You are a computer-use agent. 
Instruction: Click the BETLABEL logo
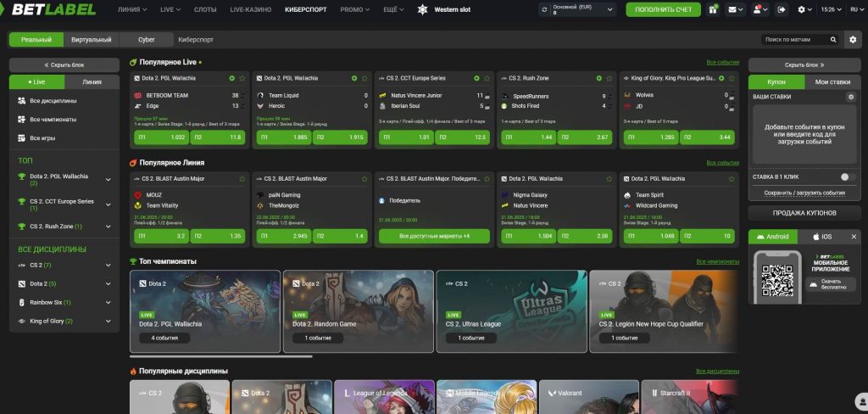pos(53,9)
